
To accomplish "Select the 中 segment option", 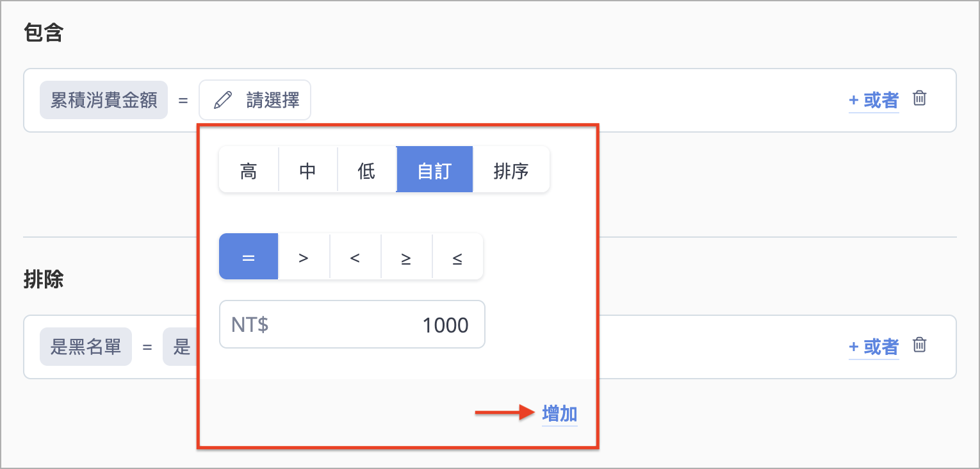I will pyautogui.click(x=308, y=170).
